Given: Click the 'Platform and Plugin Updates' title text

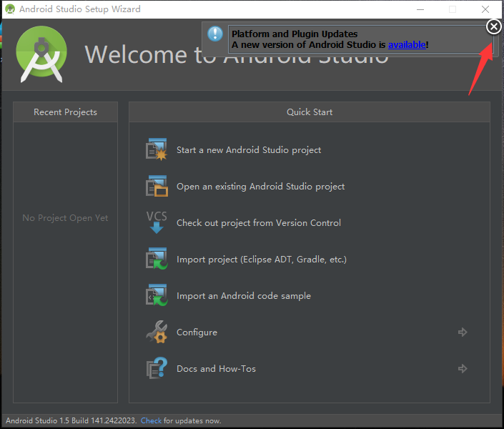Looking at the screenshot, I should (295, 34).
